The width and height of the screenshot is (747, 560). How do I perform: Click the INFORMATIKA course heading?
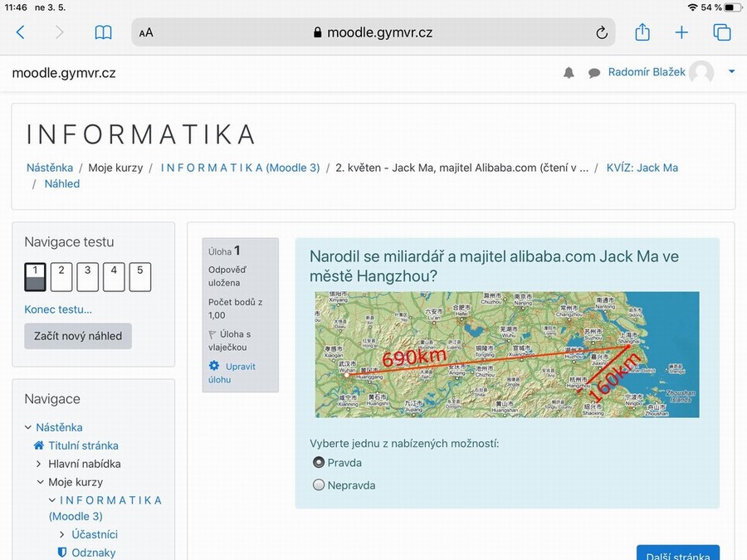[141, 134]
